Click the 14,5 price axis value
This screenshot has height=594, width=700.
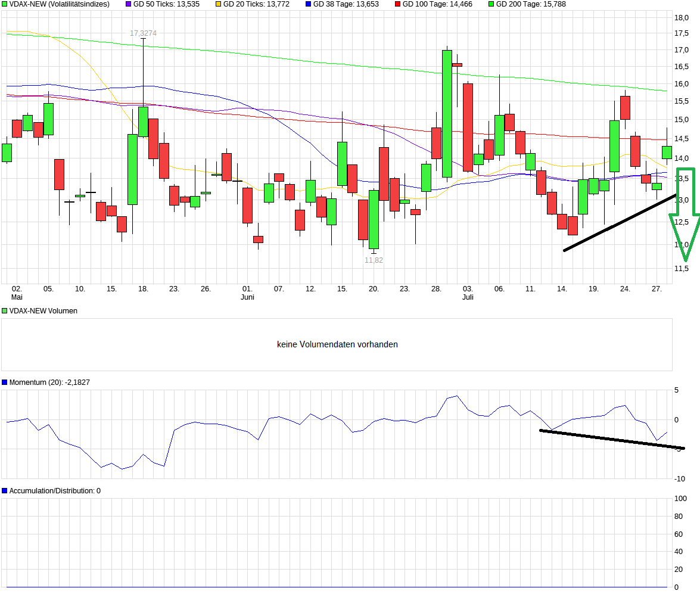pos(682,139)
